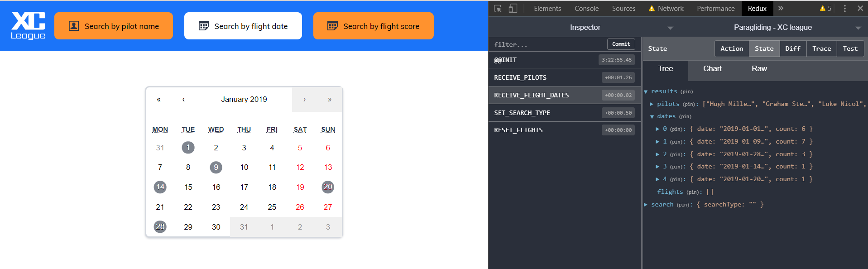Pick highlighted January 14 in calendar
This screenshot has height=269, width=868.
pyautogui.click(x=160, y=187)
